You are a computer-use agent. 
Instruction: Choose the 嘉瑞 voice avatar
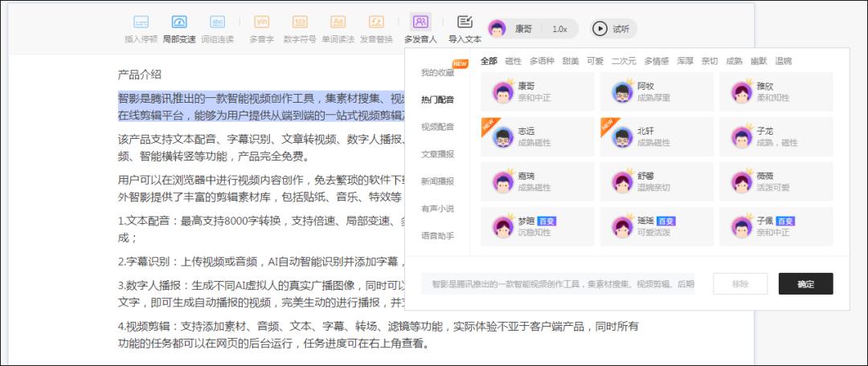pyautogui.click(x=502, y=182)
